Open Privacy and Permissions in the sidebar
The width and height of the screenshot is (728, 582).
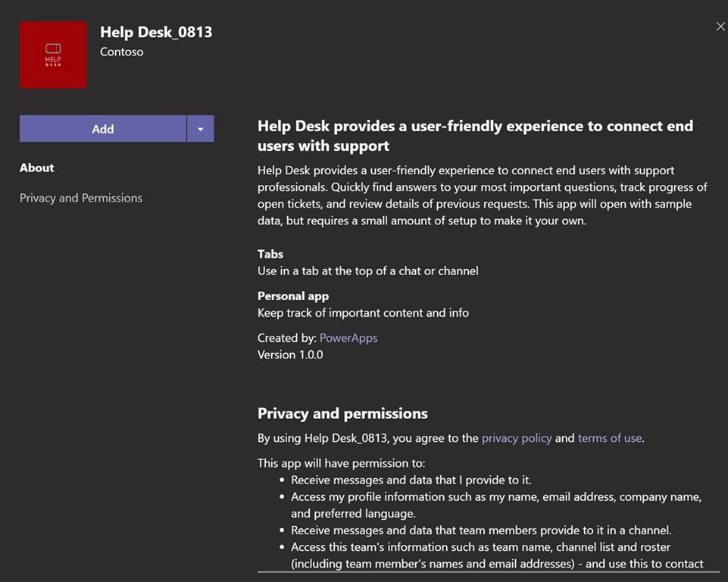[81, 198]
